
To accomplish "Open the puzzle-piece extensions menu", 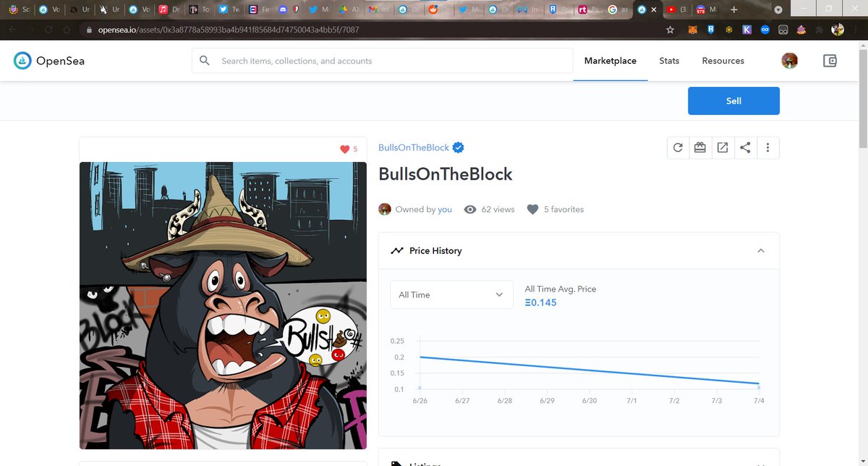I will (x=819, y=30).
